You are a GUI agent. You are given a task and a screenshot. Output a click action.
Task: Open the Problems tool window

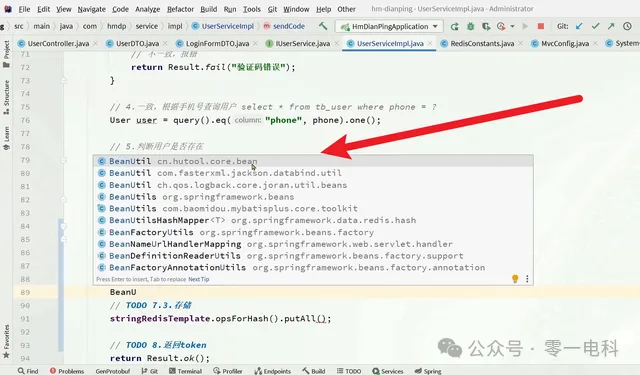point(67,371)
